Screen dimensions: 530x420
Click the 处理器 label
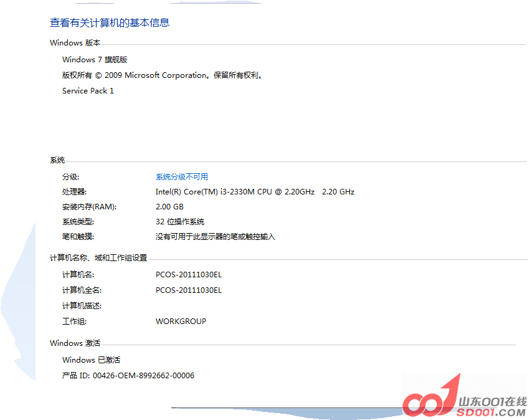pos(74,192)
